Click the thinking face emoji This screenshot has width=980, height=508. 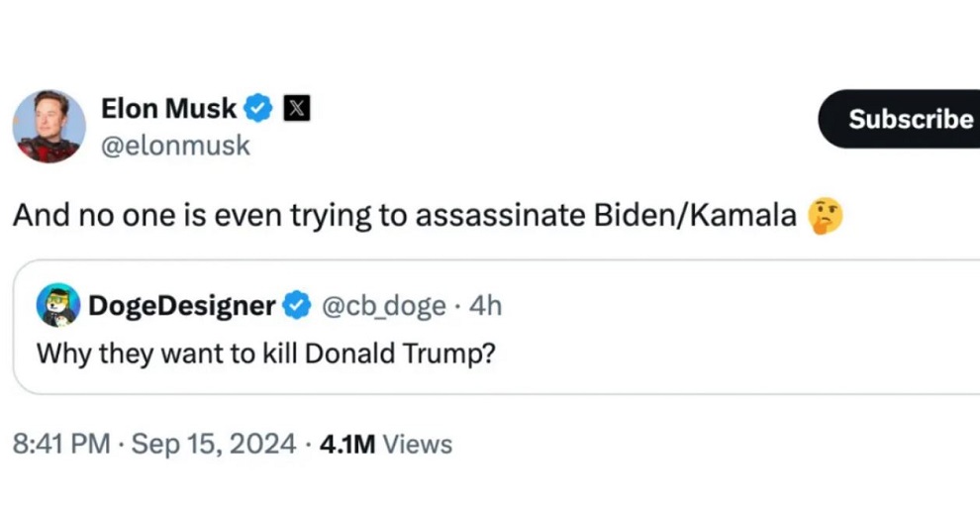tap(826, 214)
